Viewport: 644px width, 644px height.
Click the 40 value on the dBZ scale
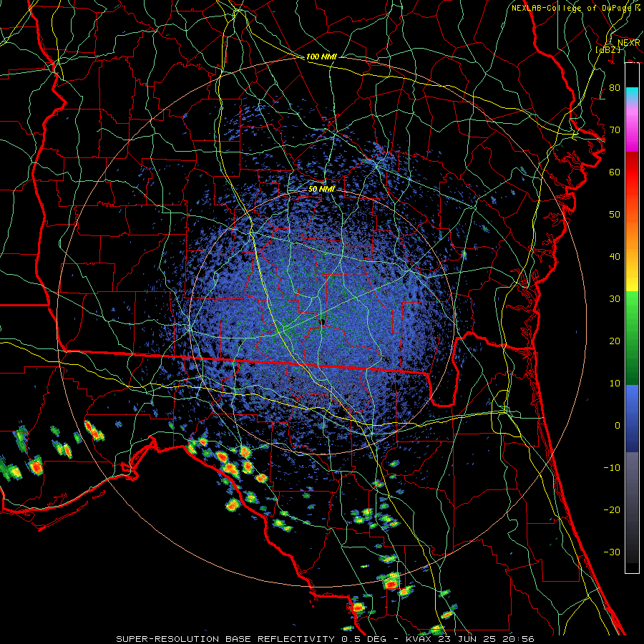coord(615,257)
